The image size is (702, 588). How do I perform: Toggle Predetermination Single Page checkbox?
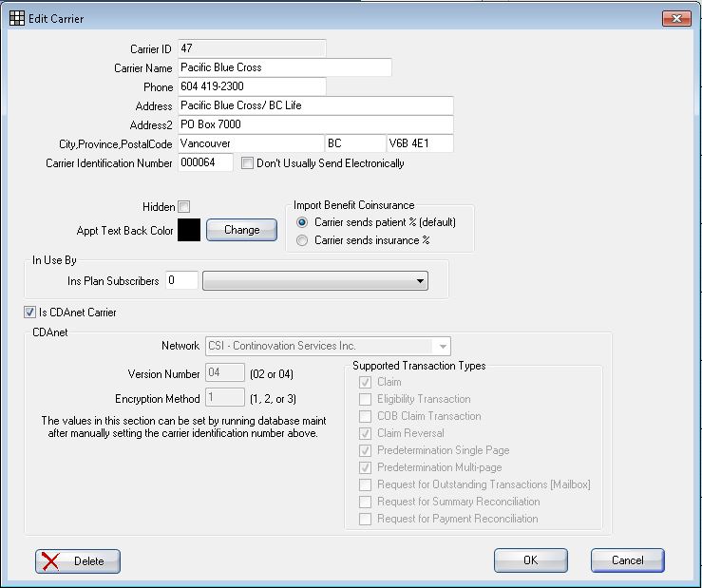(x=366, y=450)
